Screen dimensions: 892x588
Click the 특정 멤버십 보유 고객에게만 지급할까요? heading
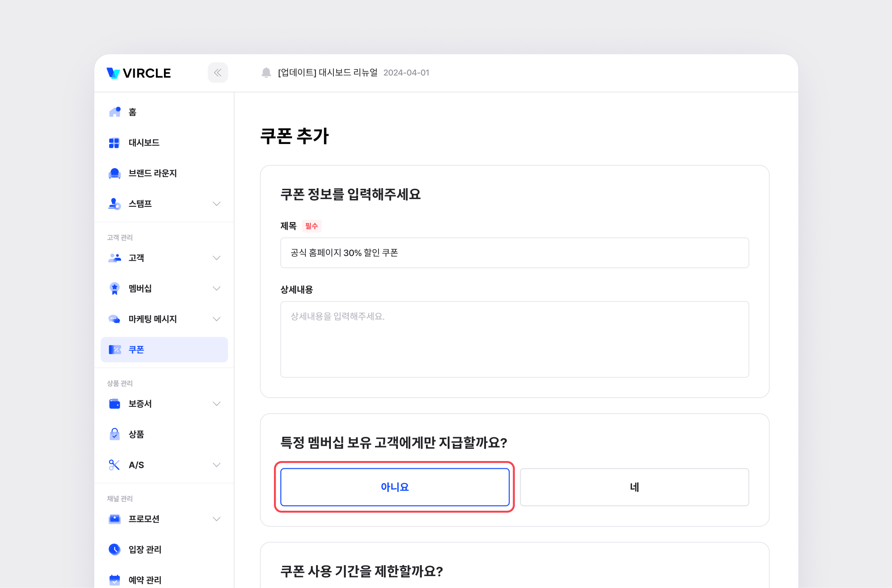tap(394, 443)
